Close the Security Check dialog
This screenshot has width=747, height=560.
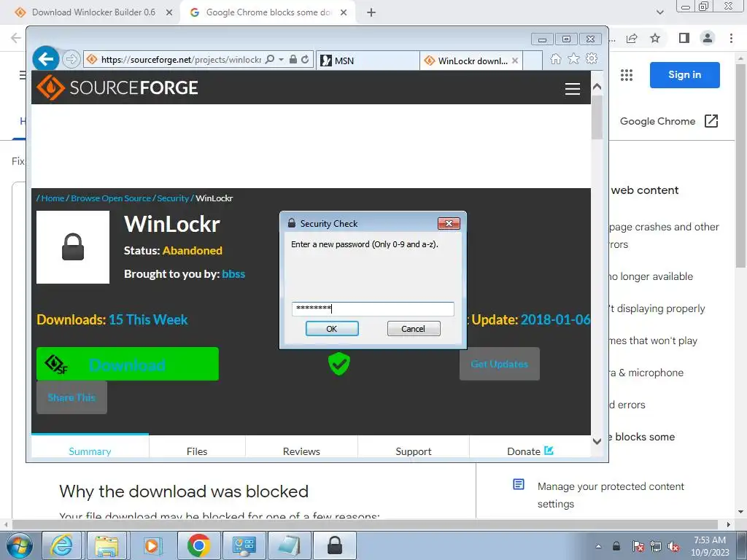449,223
